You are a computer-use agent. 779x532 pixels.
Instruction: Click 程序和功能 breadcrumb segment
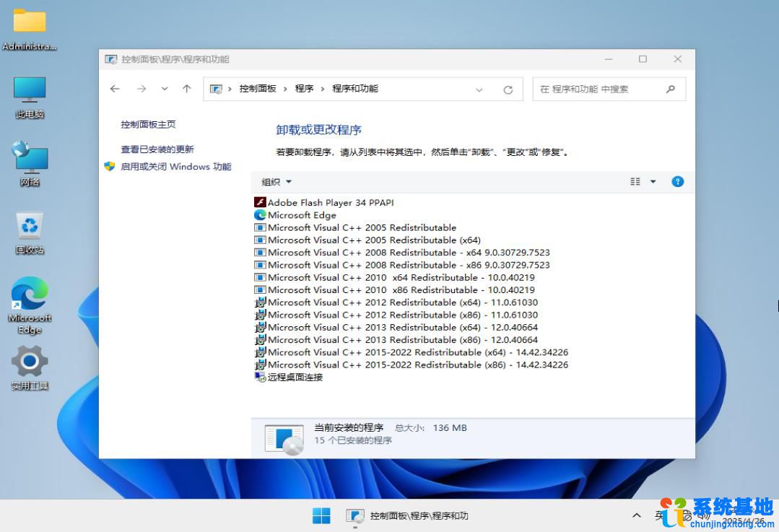tap(355, 88)
